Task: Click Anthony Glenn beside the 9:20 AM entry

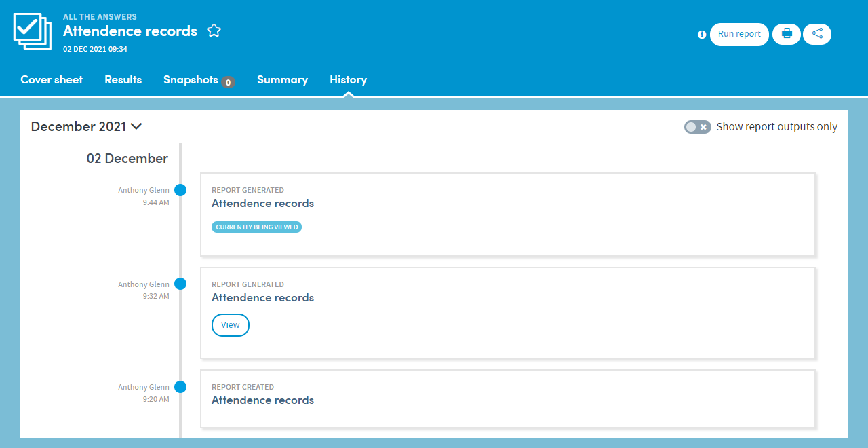Action: pos(144,388)
